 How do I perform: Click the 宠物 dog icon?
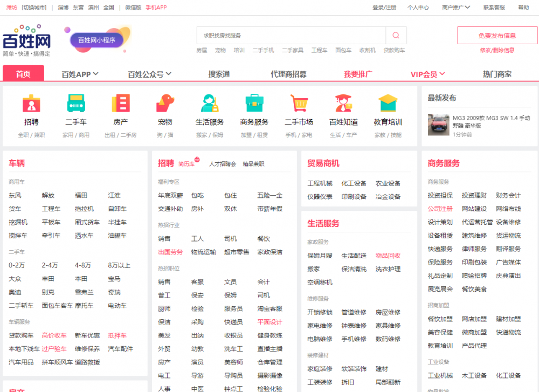tap(165, 103)
